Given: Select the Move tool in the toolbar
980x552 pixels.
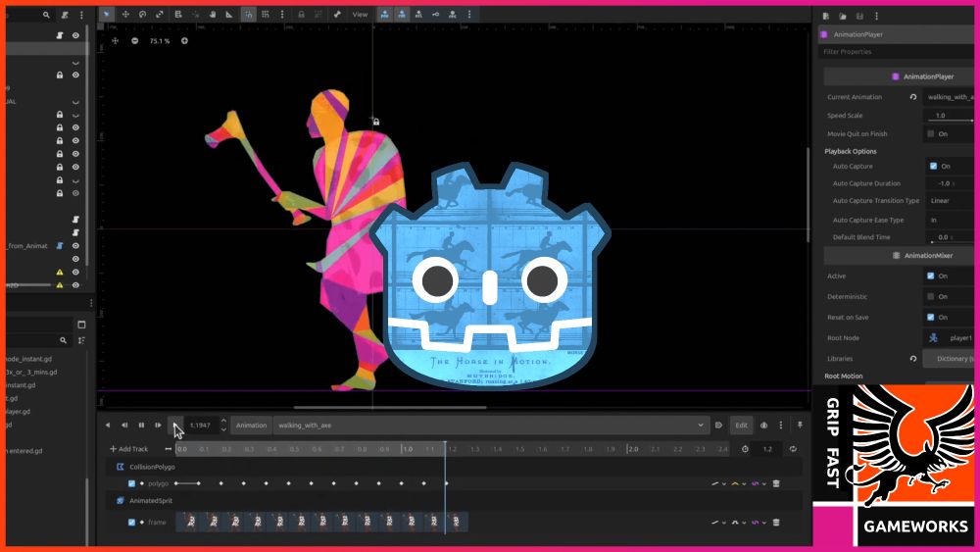Looking at the screenshot, I should coord(125,15).
